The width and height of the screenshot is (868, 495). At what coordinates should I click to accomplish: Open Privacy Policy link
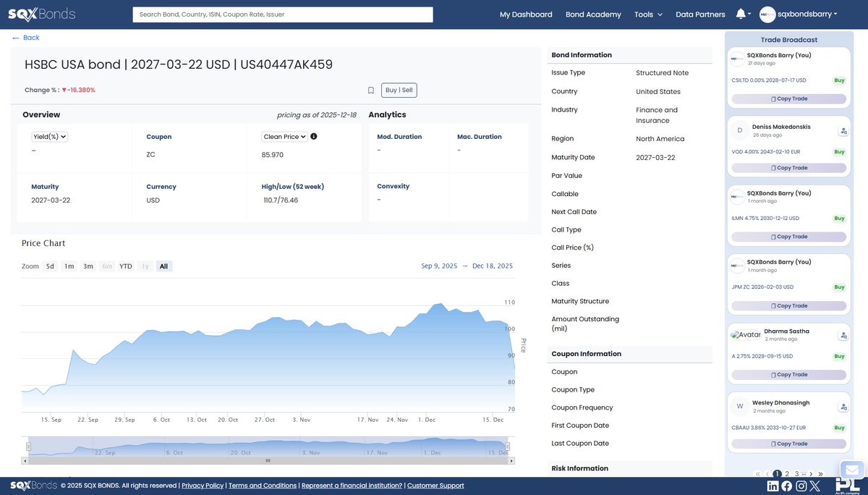(x=203, y=486)
